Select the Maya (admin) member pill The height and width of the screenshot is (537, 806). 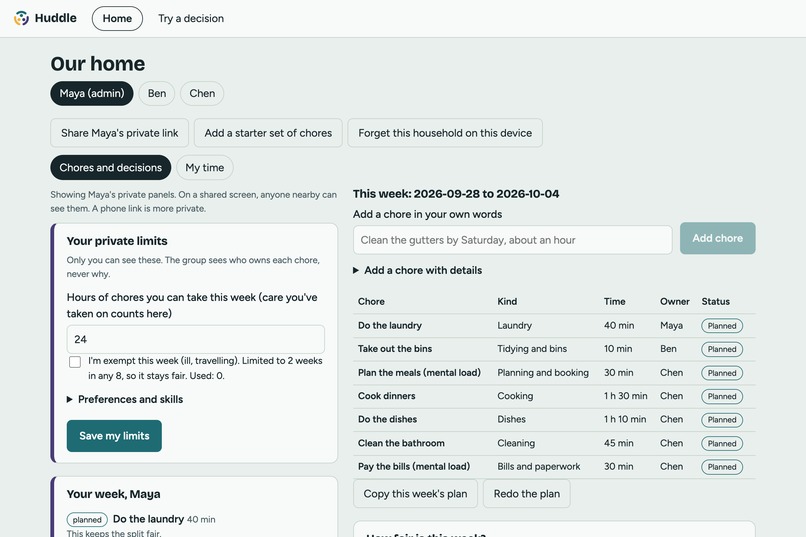click(92, 94)
